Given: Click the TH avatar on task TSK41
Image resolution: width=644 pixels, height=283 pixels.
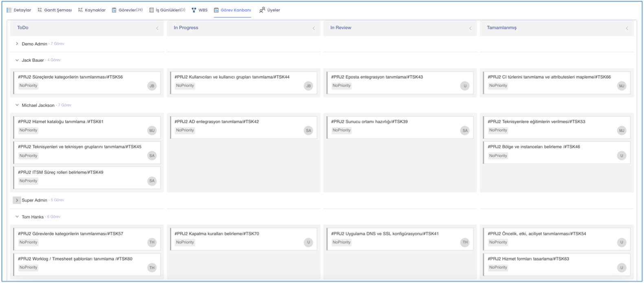Looking at the screenshot, I should [465, 242].
